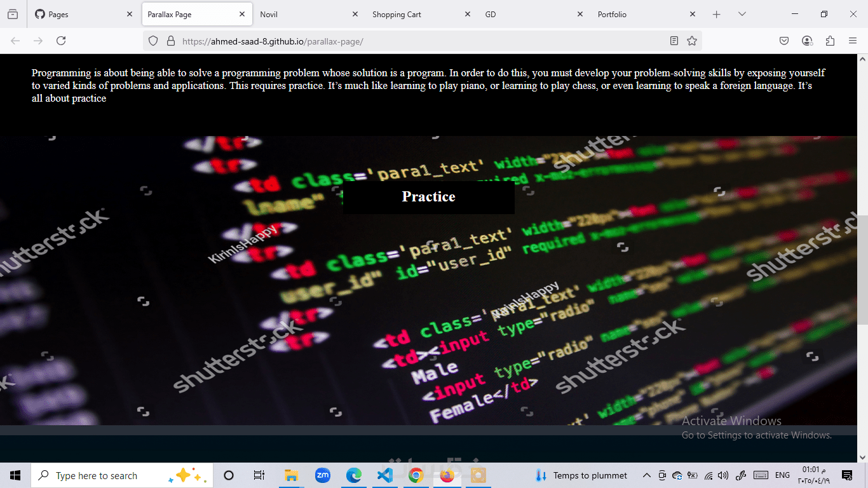Open the Shopping Cart tab

point(422,14)
